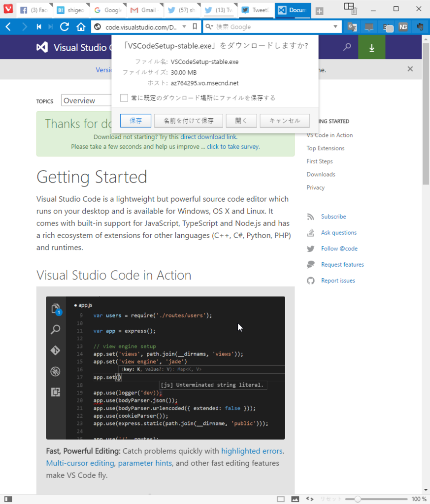
Task: Click the Subscribe RSS icon
Action: (310, 217)
